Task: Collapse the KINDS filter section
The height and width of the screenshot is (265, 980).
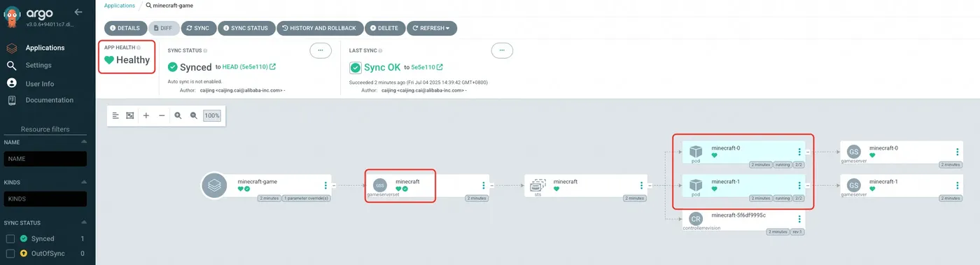Action: 84,182
